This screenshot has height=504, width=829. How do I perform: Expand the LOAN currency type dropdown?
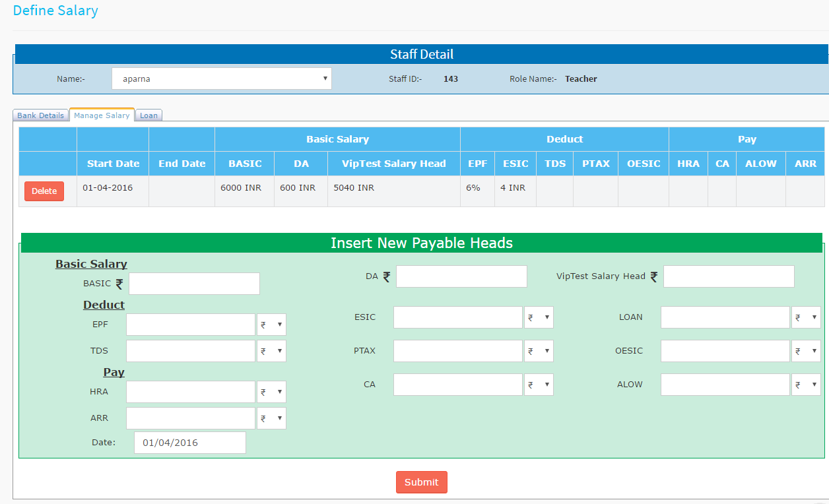point(806,317)
